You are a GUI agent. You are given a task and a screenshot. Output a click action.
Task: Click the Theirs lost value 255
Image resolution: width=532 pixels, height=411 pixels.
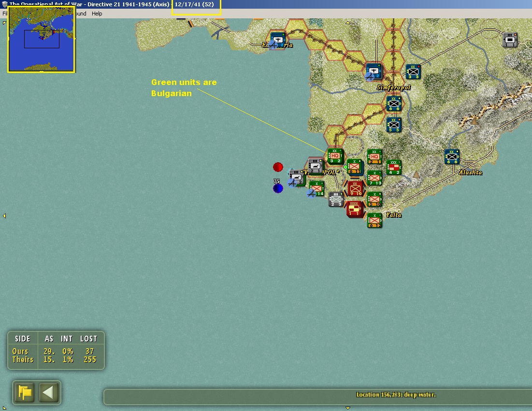(90, 359)
